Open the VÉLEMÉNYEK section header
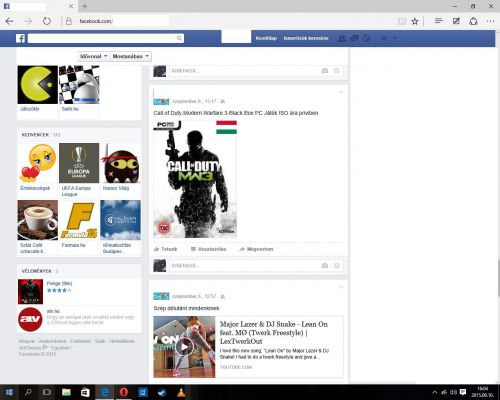 37,271
